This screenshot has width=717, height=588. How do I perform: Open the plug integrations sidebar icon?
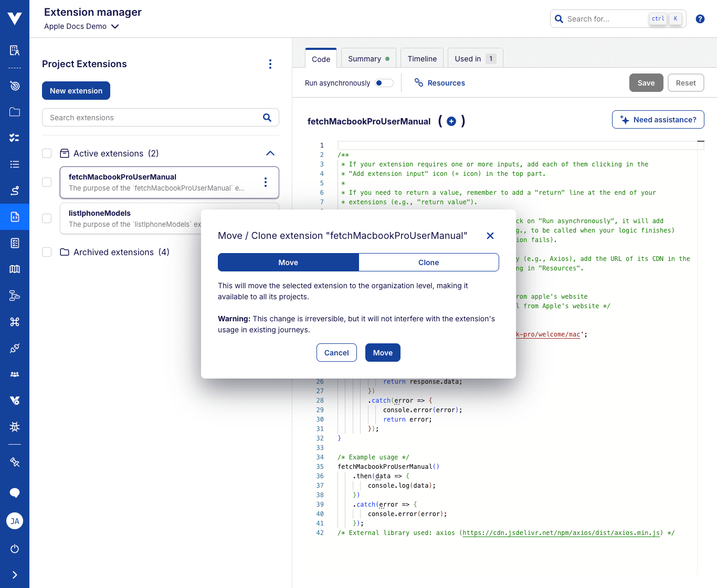pos(15,348)
